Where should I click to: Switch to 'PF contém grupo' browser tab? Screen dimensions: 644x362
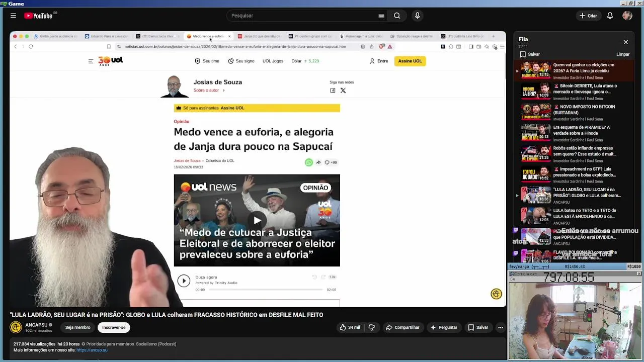[310, 36]
